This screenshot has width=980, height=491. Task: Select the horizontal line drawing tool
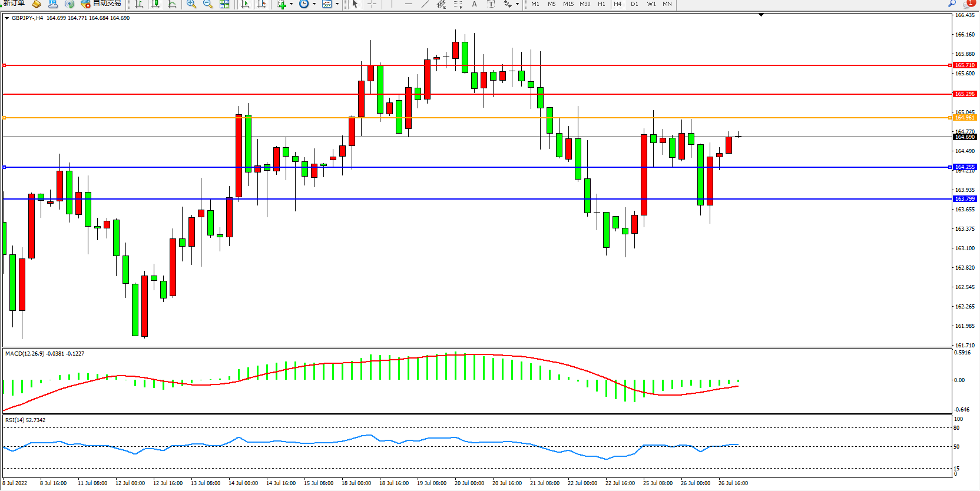click(408, 4)
